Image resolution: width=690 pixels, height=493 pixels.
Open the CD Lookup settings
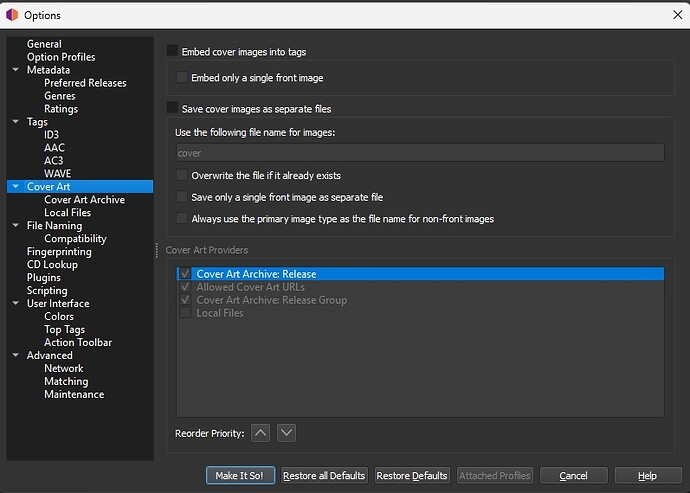52,265
